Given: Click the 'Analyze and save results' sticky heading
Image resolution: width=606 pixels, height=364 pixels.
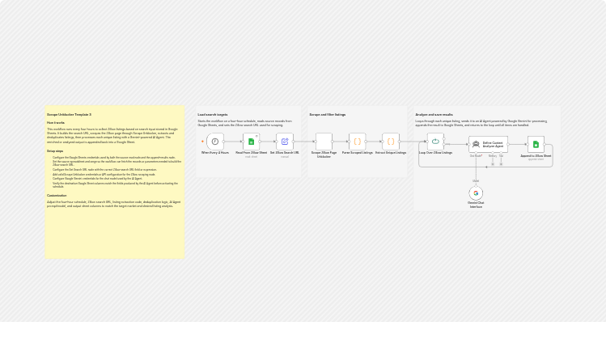Looking at the screenshot, I should (x=434, y=114).
